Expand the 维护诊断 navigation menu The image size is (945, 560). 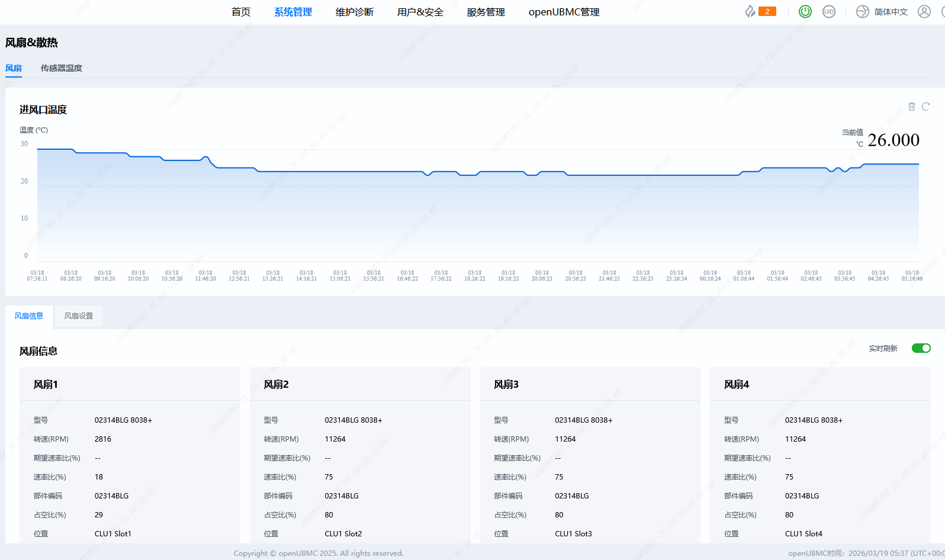(x=355, y=12)
